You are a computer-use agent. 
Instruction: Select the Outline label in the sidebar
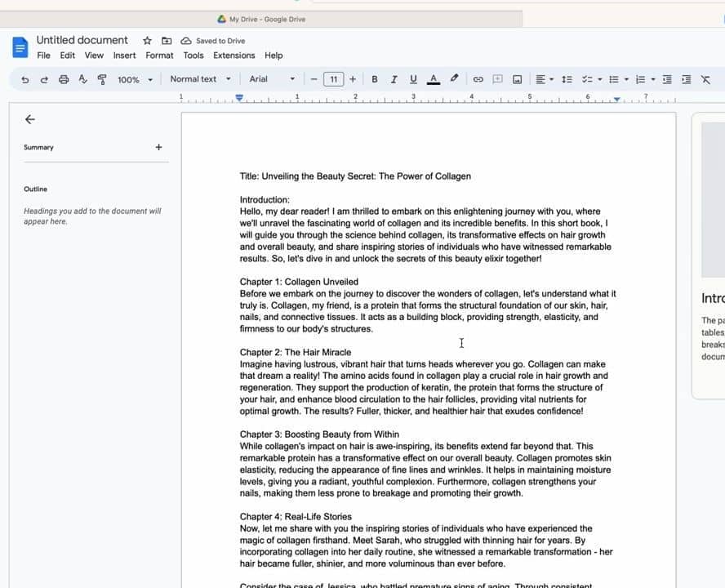(x=35, y=189)
